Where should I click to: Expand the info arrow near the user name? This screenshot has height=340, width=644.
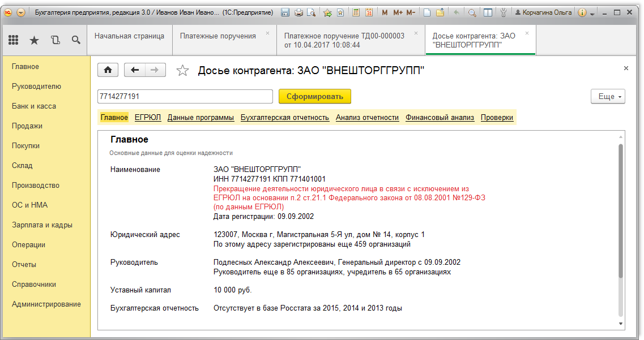[592, 12]
